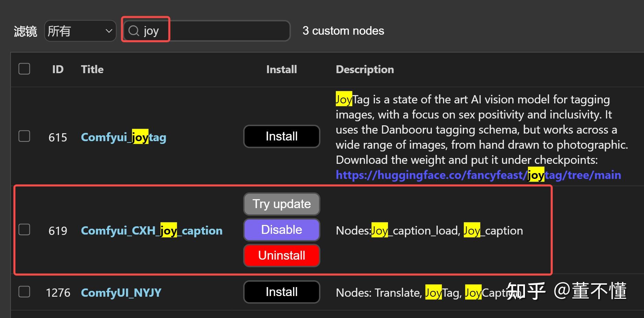Open the ComfyUI_NYJY title link
Viewport: 644px width, 318px height.
pyautogui.click(x=121, y=293)
